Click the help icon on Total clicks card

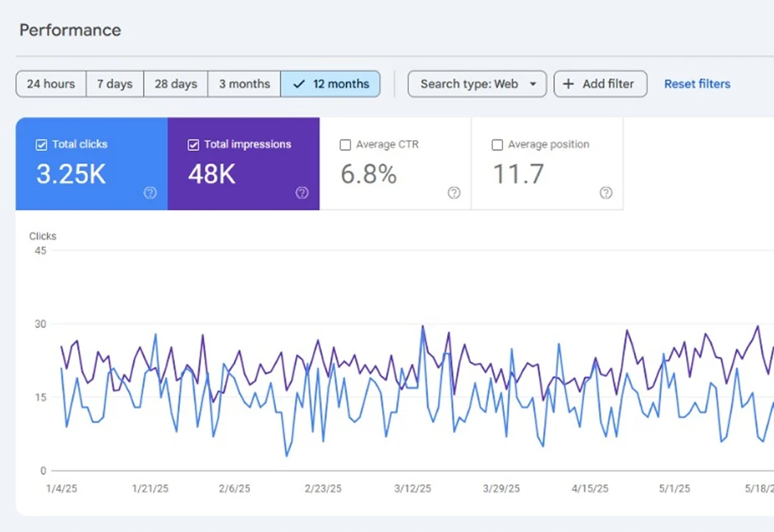point(150,193)
